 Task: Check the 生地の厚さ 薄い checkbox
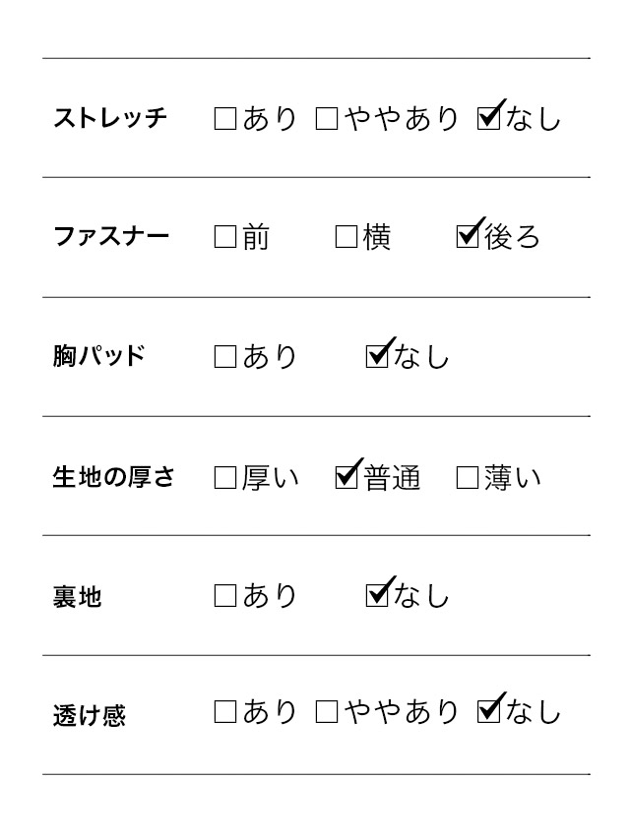point(469,478)
